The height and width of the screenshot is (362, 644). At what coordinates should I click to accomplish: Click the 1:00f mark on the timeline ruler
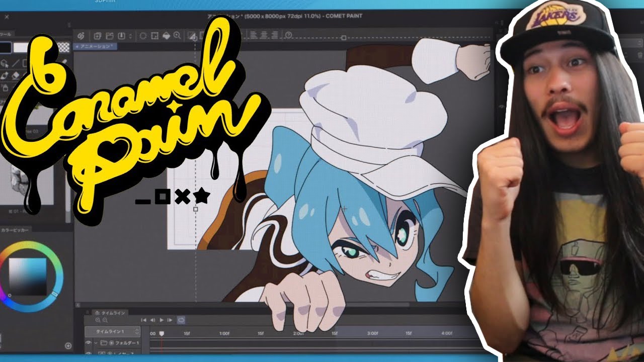224,334
